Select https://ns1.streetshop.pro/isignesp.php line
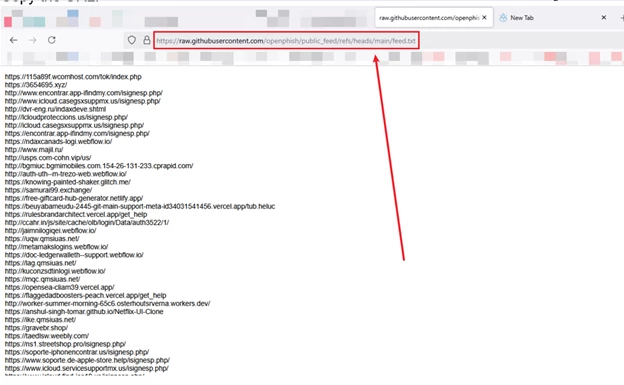 pos(65,344)
